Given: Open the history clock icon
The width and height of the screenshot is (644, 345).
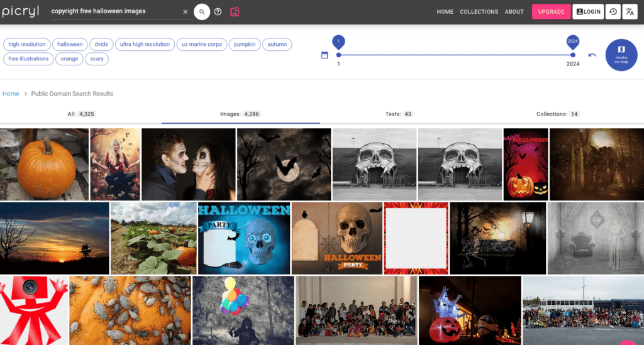Looking at the screenshot, I should 613,12.
